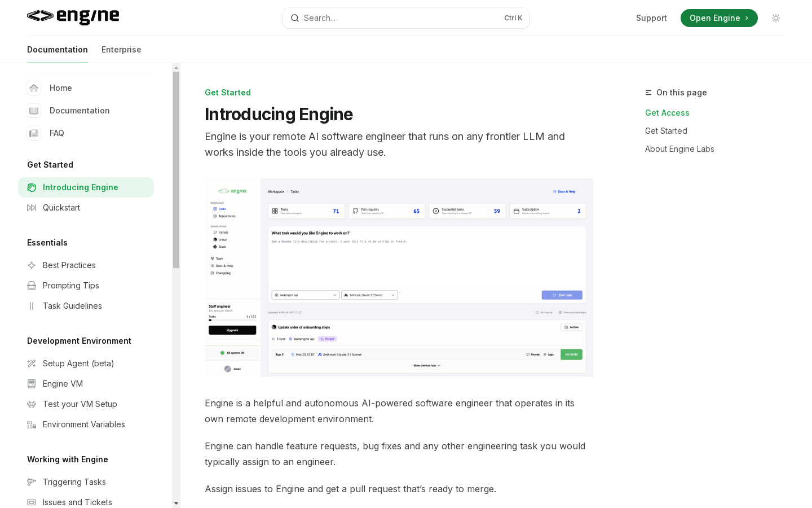Open the Triggering Tasks page
Image resolution: width=812 pixels, height=508 pixels.
(x=86, y=482)
